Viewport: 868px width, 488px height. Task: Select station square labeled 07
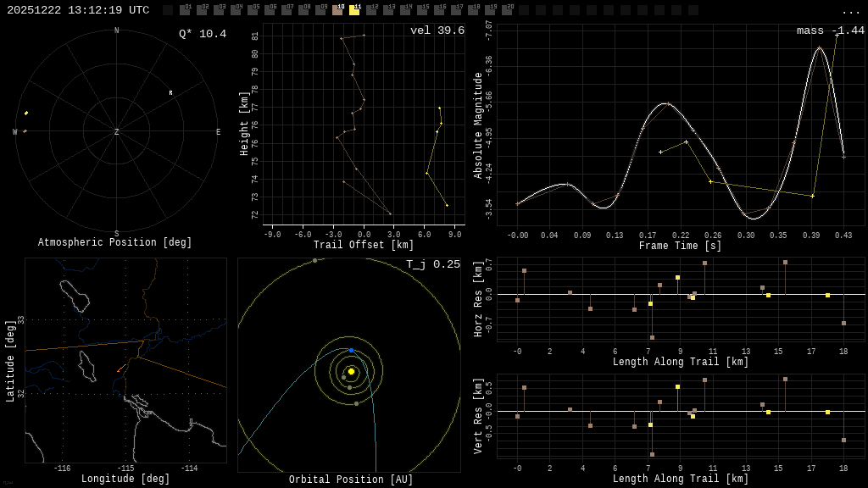point(287,10)
